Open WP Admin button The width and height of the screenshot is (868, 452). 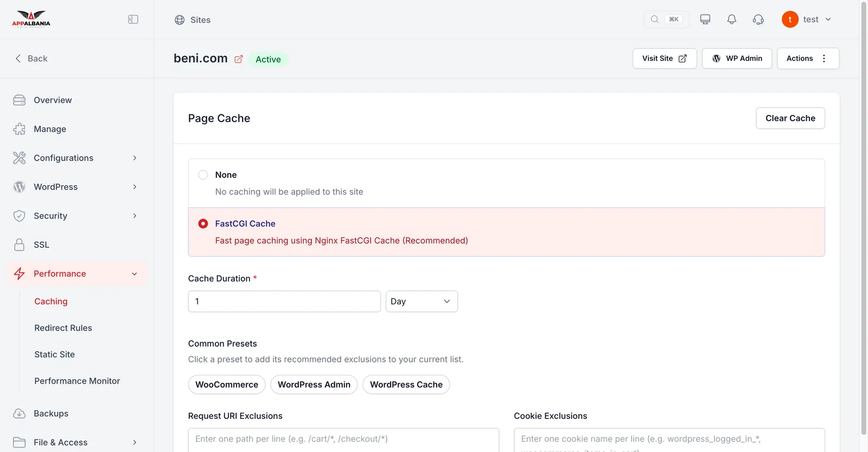click(737, 59)
